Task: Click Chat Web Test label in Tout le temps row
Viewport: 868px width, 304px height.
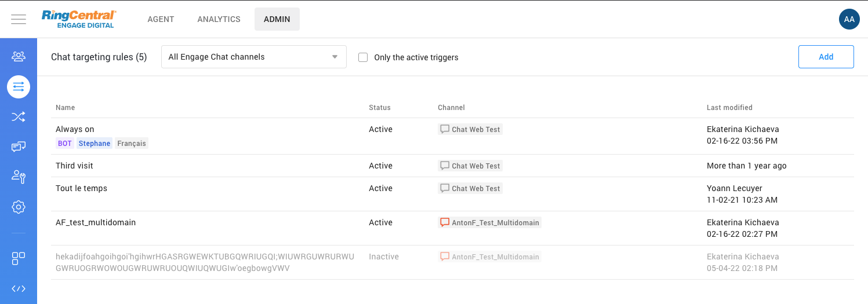Action: click(476, 188)
